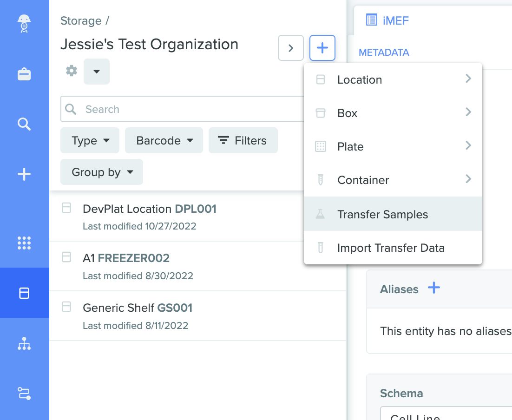Open DevPlat Location DPL001 entry
Viewport: 512px width, 420px height.
pyautogui.click(x=150, y=209)
